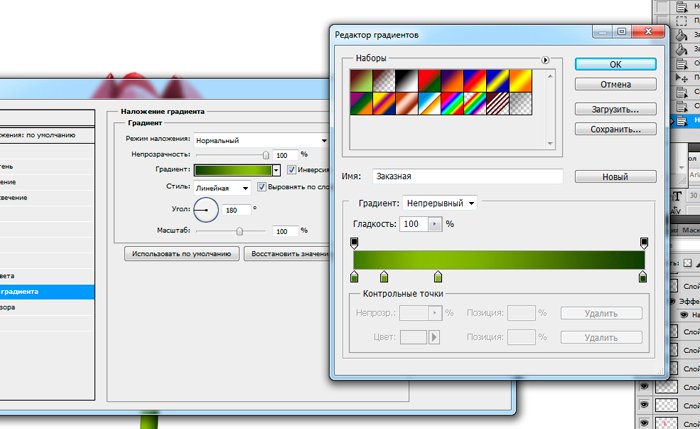Click the angle dial control
Image resolution: width=700 pixels, height=429 pixels.
205,210
